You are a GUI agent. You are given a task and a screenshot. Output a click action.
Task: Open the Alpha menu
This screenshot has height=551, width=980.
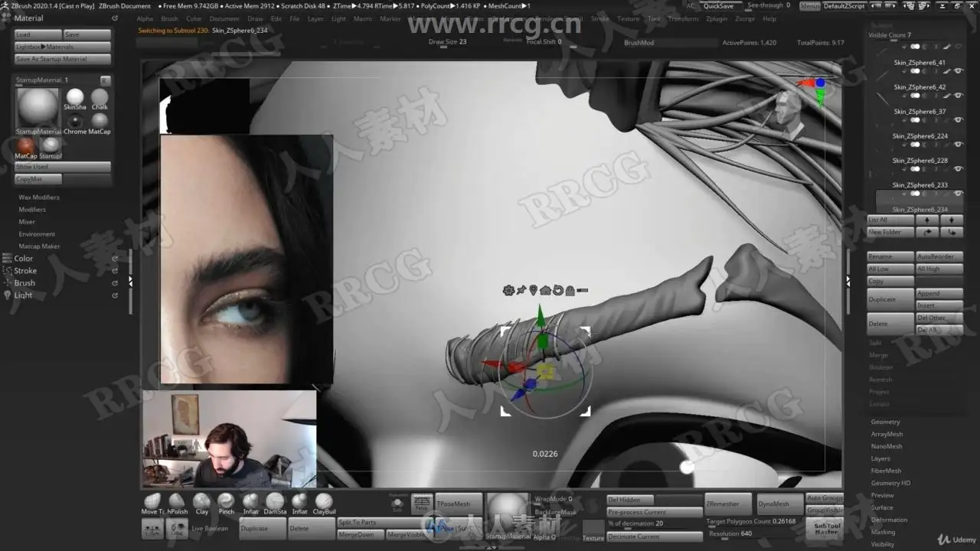145,18
